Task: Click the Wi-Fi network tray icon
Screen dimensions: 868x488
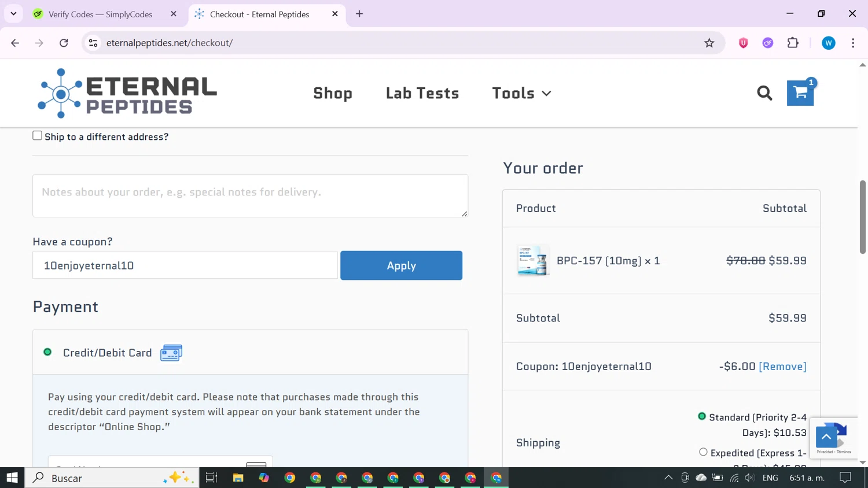Action: [x=734, y=478]
